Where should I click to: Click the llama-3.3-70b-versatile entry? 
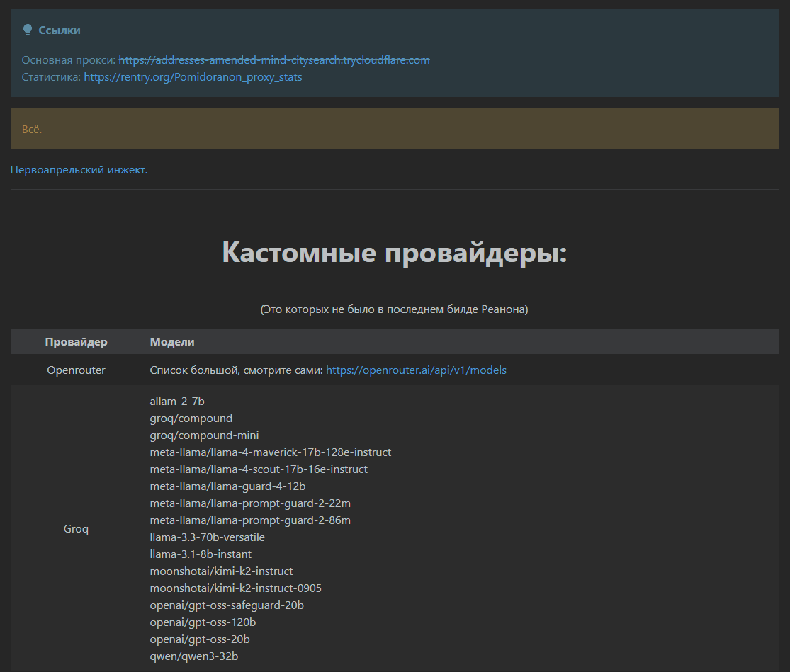click(x=207, y=537)
